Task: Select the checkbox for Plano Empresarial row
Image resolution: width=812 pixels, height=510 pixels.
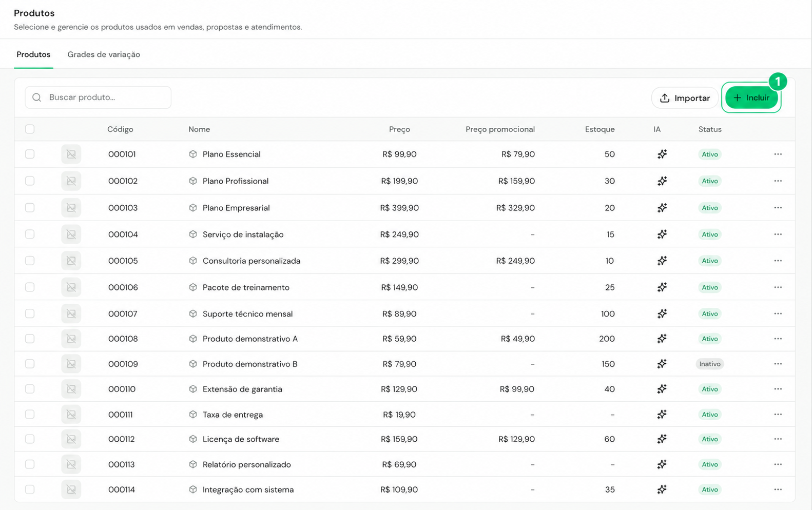Action: click(30, 208)
